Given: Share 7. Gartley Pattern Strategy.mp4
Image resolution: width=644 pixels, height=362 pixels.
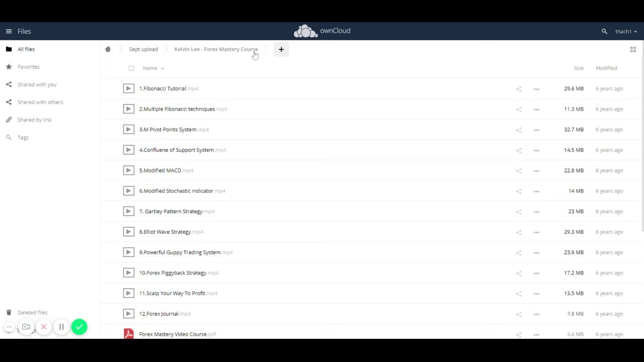Looking at the screenshot, I should 519,212.
